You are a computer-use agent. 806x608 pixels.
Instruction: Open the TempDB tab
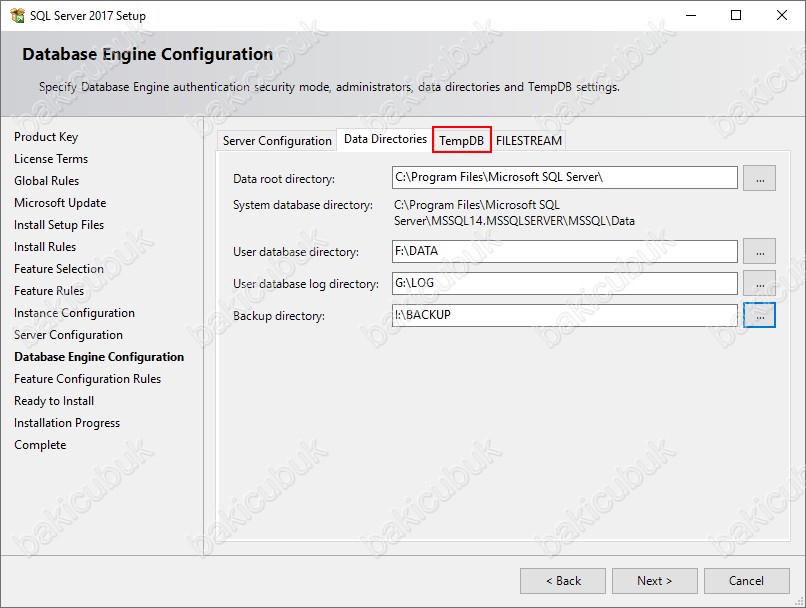462,140
